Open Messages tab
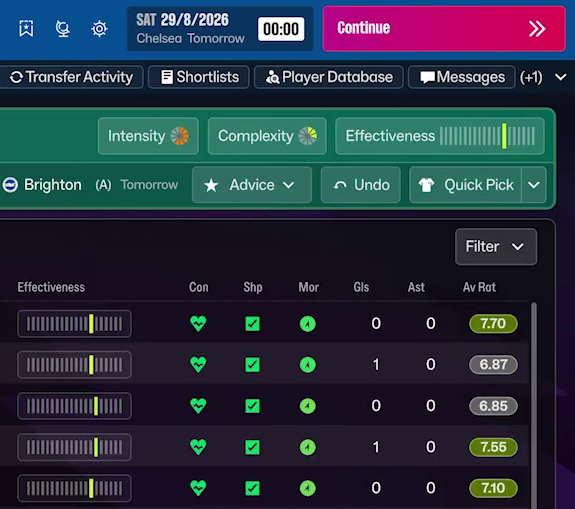Image resolution: width=575 pixels, height=509 pixels. (462, 77)
